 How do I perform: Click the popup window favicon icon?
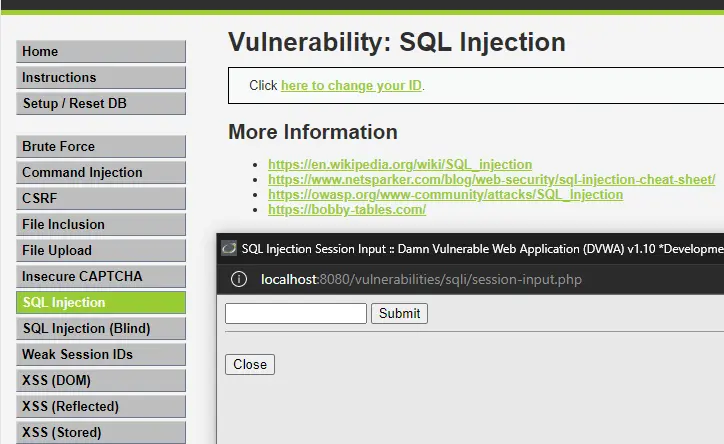[229, 248]
